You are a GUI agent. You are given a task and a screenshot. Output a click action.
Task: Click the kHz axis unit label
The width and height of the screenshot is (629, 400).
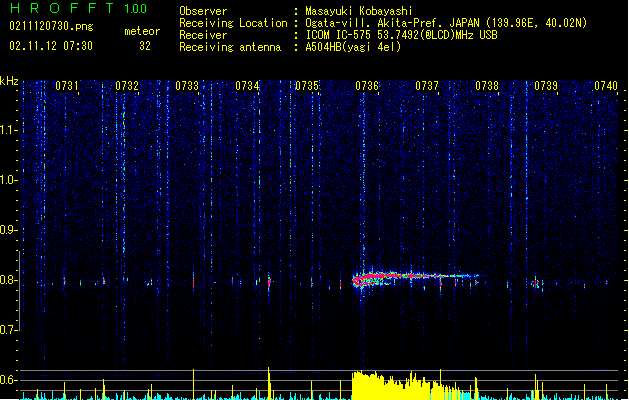coord(9,81)
